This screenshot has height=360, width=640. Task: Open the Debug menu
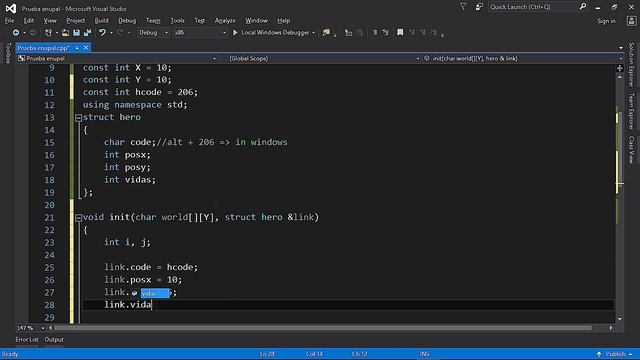click(x=127, y=20)
